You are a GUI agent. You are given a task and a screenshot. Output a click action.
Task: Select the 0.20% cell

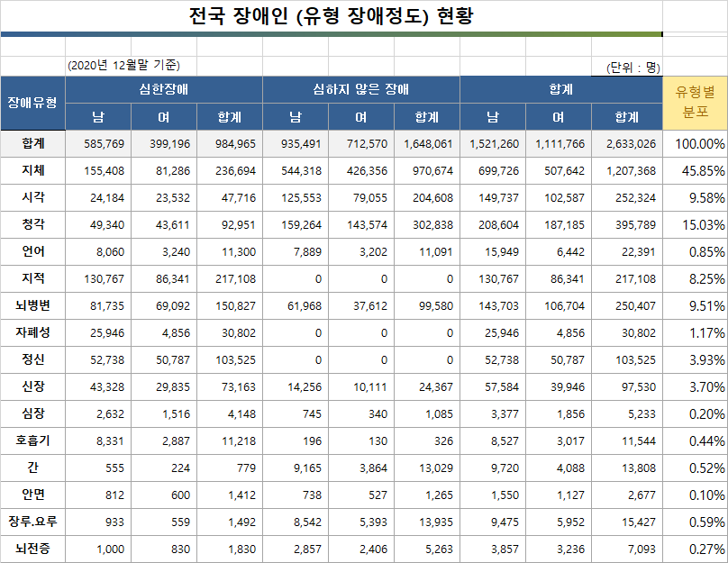695,413
